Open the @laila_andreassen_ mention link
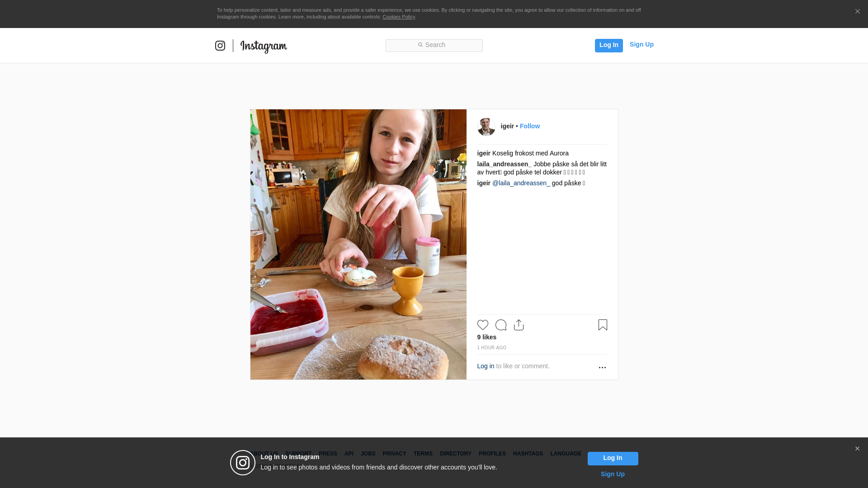This screenshot has height=488, width=868. point(521,183)
